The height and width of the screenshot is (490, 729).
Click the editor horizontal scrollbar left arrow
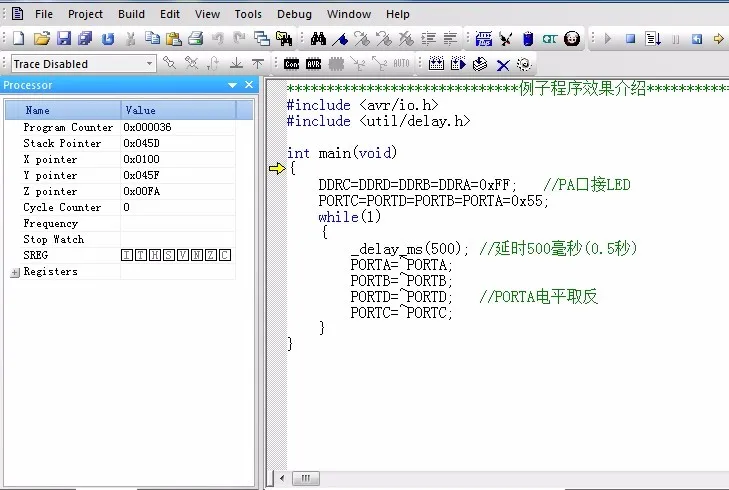pos(282,478)
